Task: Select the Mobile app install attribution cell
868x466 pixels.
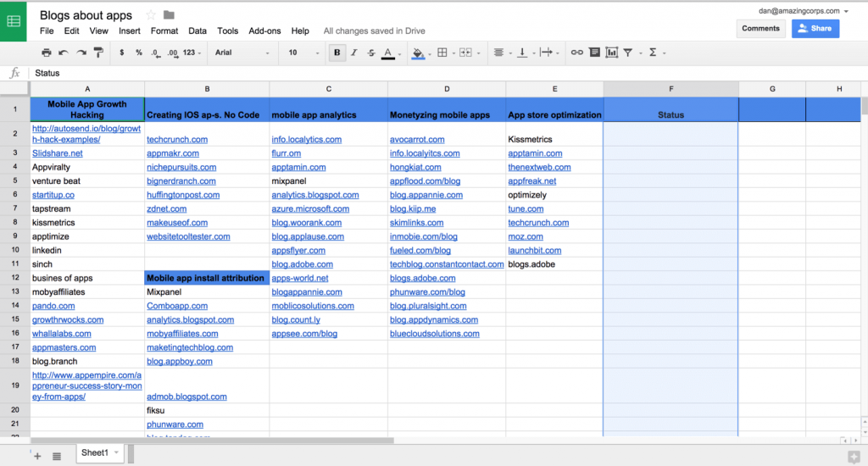Action: (x=207, y=278)
